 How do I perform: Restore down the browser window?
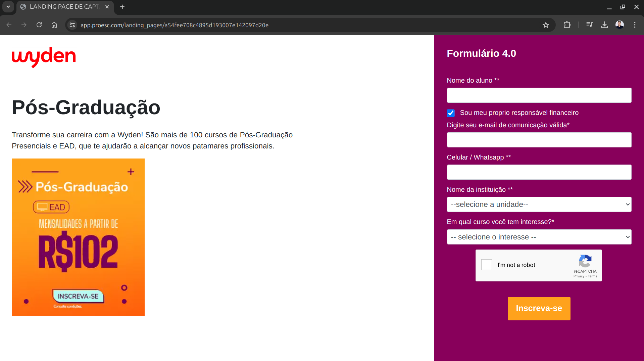tap(623, 7)
